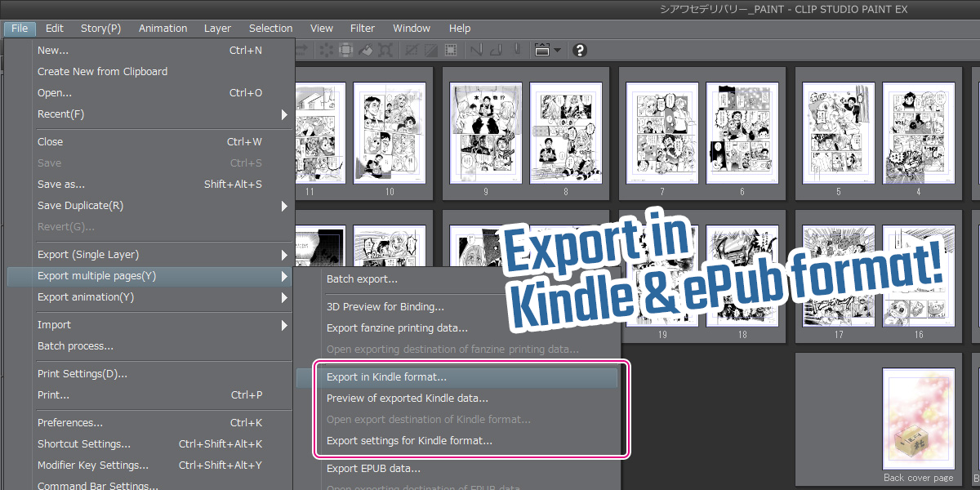Toggle Snap to Grid

(516, 50)
